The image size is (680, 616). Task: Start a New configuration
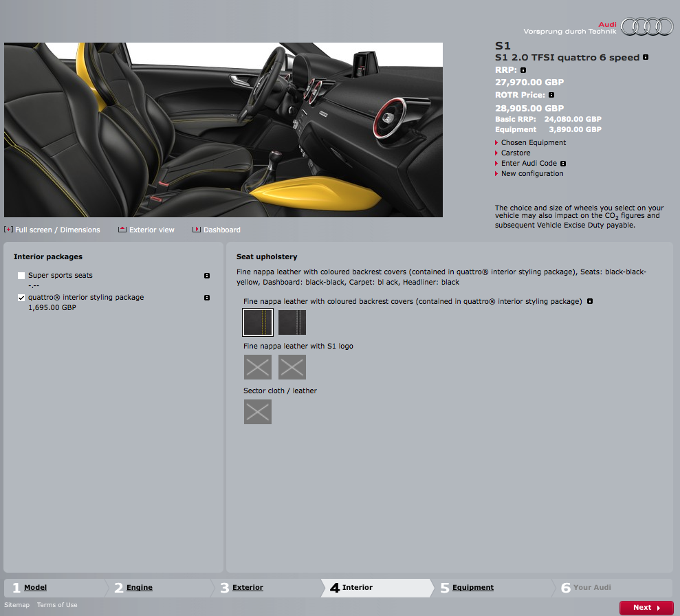point(531,174)
